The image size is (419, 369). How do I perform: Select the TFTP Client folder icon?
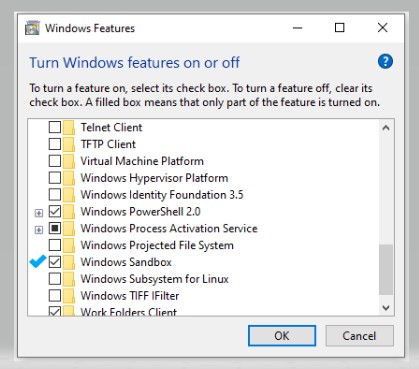pyautogui.click(x=69, y=144)
